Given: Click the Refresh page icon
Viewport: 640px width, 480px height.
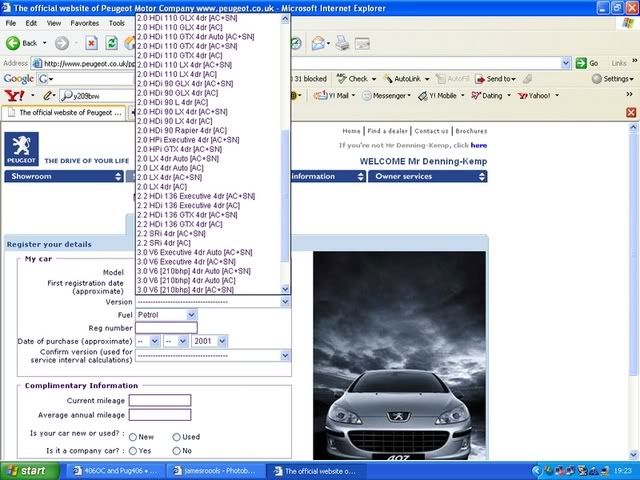Looking at the screenshot, I should pos(111,43).
